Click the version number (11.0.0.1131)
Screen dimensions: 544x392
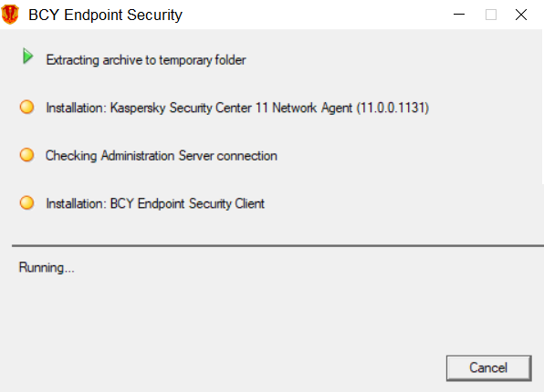click(x=392, y=108)
